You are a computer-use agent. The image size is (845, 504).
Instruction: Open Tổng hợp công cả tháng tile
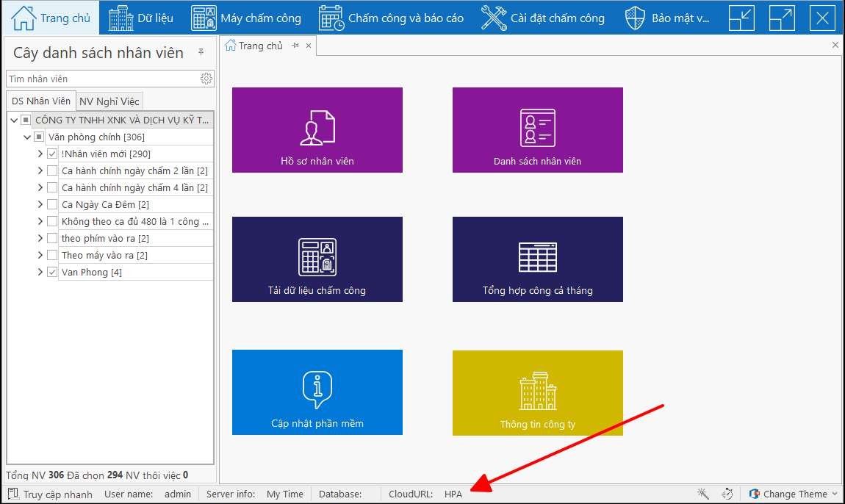[x=537, y=259]
